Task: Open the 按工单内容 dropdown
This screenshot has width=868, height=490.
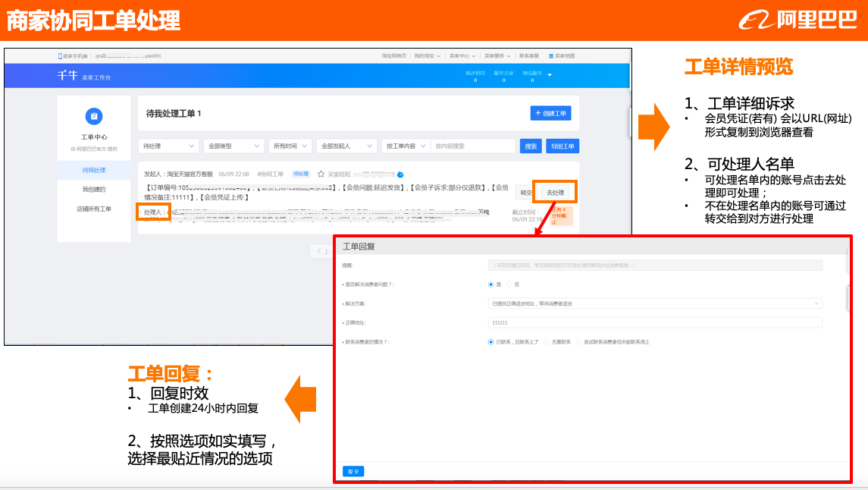Action: pos(406,146)
